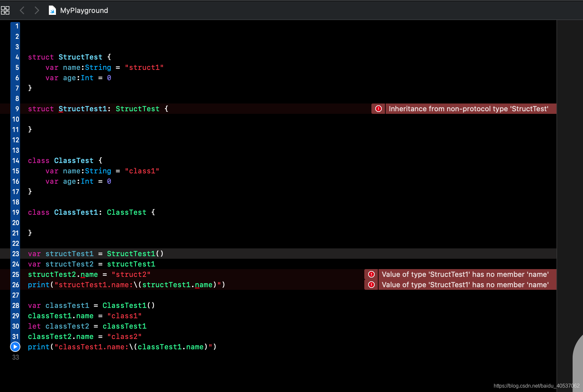Click line number 14 in the gutter
This screenshot has height=392, width=583.
[16, 161]
